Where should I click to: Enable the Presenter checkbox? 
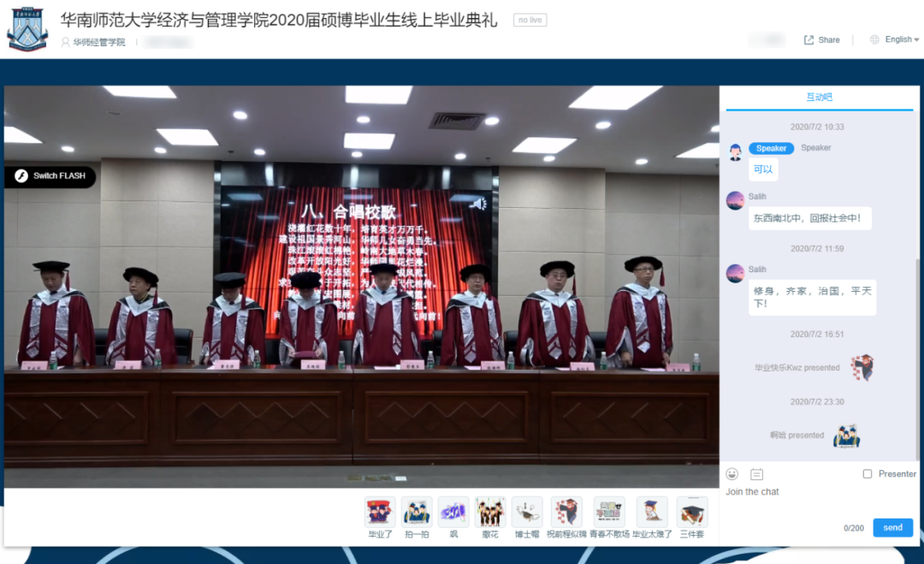(868, 474)
